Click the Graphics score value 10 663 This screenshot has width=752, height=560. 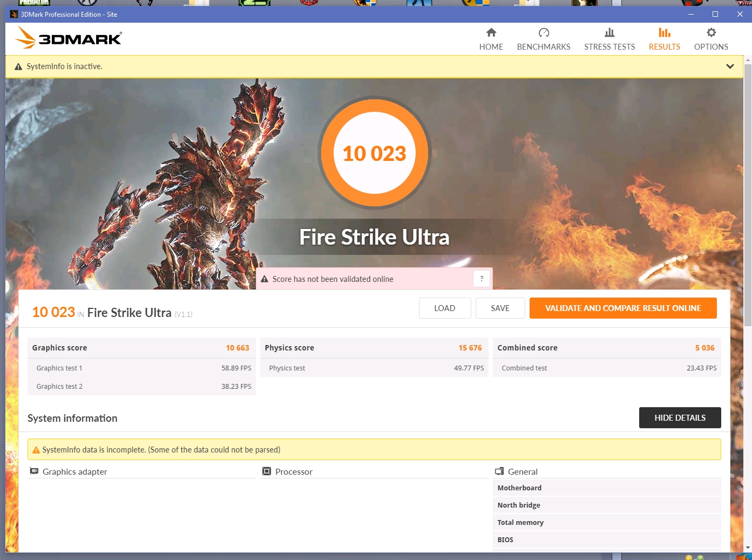tap(238, 348)
